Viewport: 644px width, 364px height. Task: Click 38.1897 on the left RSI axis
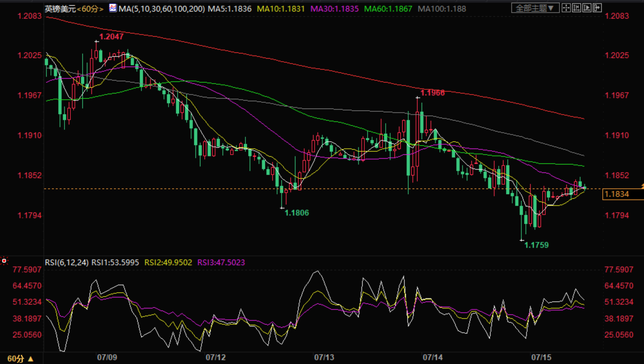click(x=27, y=318)
